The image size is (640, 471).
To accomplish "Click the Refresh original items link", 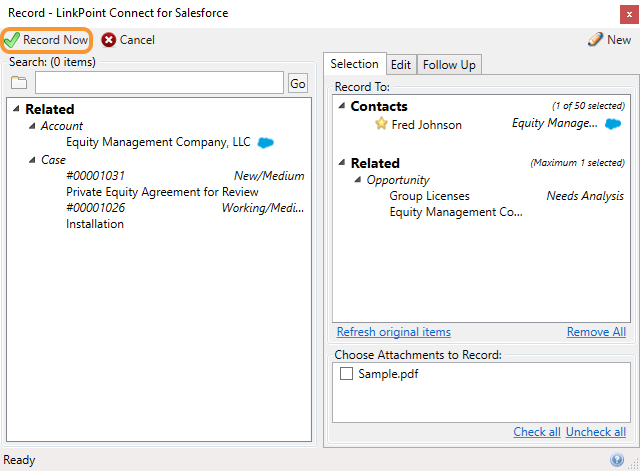I will pos(393,332).
